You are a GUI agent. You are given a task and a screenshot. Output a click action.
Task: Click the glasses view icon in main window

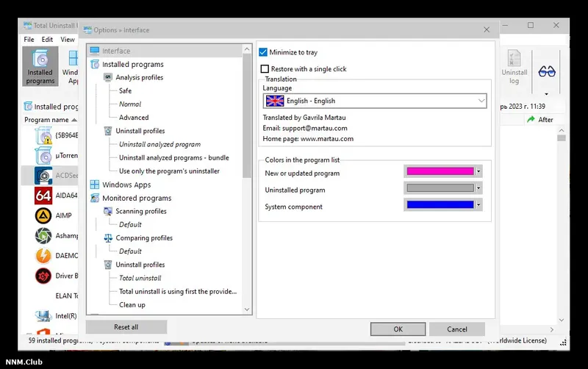coord(546,71)
